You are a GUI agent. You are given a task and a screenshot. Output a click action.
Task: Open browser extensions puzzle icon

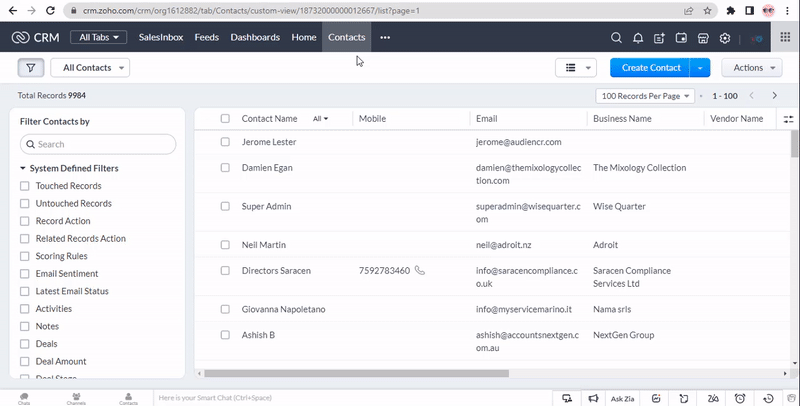(731, 11)
